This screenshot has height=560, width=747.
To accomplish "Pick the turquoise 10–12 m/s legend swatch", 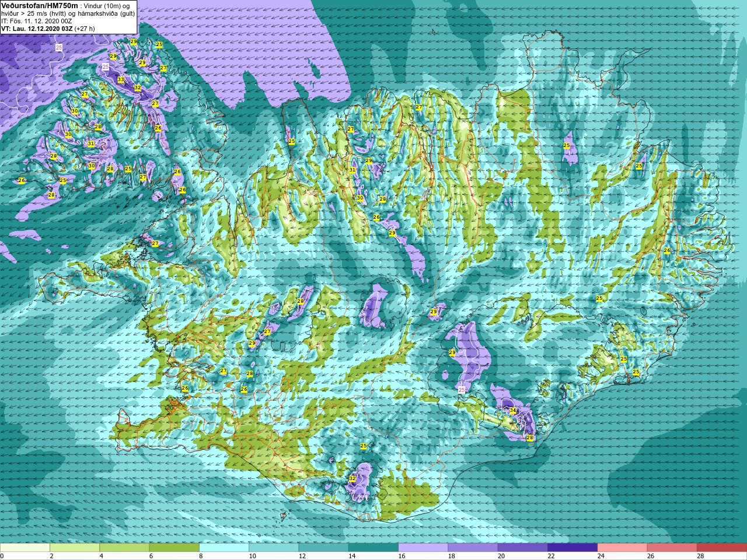I will [x=274, y=548].
